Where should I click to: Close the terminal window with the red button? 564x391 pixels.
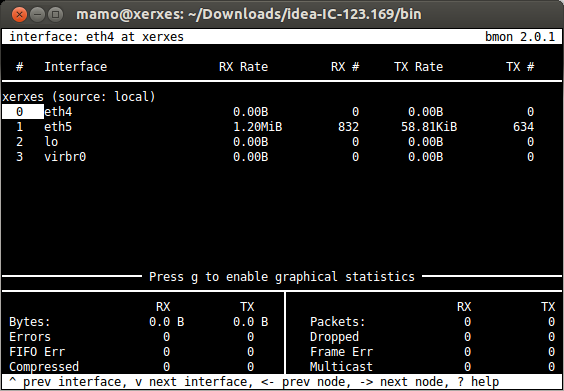pyautogui.click(x=19, y=15)
